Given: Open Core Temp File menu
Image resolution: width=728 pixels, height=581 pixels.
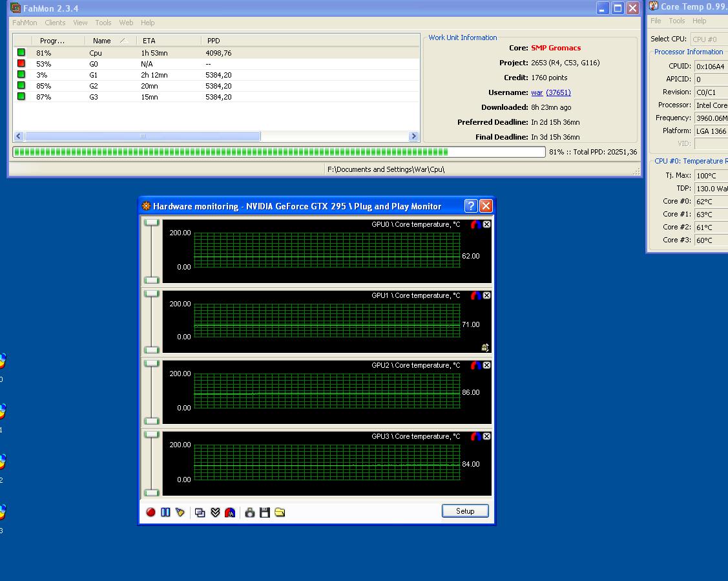Looking at the screenshot, I should [656, 21].
